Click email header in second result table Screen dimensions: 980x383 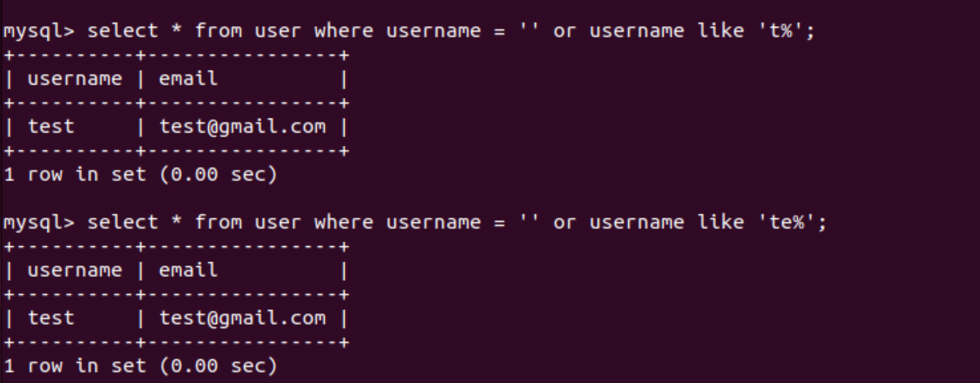pyautogui.click(x=188, y=270)
